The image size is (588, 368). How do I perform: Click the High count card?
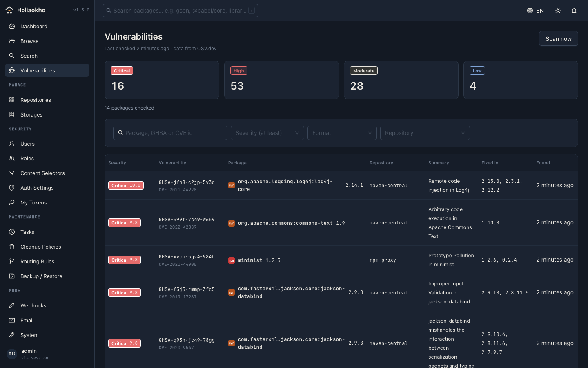coord(281,80)
